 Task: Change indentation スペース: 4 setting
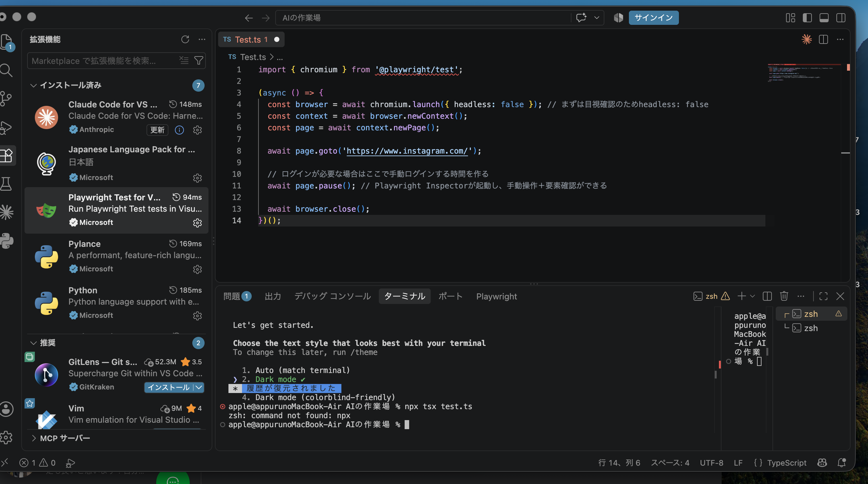[x=670, y=463]
